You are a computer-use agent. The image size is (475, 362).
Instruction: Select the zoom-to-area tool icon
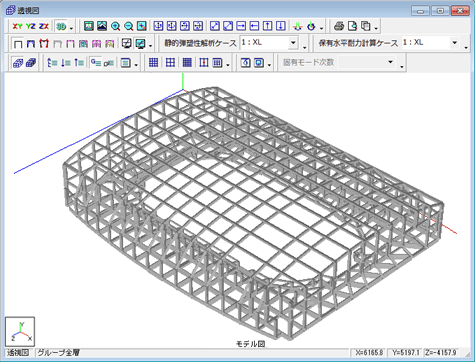(x=142, y=26)
